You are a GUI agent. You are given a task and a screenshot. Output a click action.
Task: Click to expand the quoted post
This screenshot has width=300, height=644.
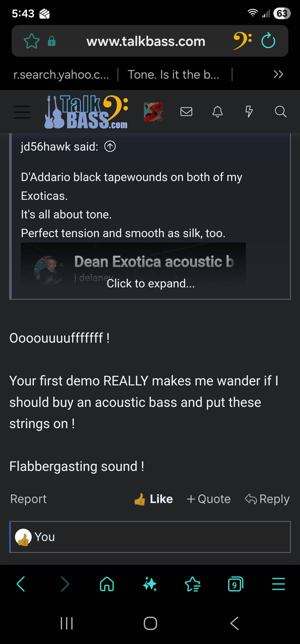click(151, 283)
